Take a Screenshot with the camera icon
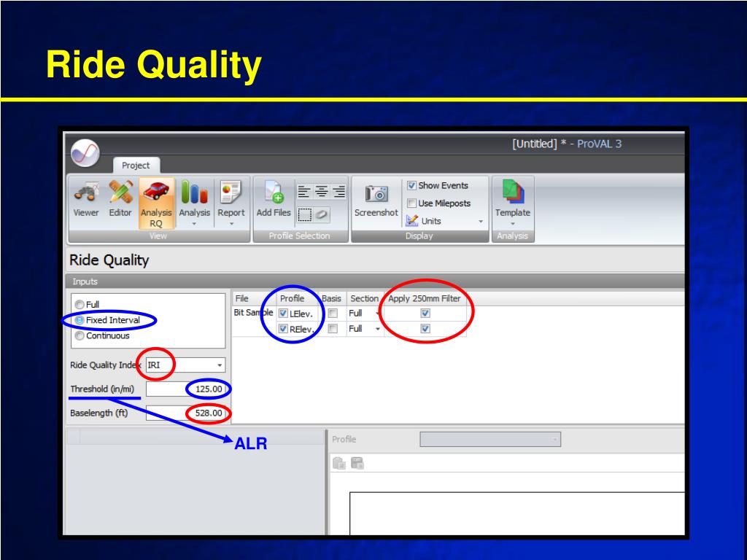The height and width of the screenshot is (560, 747). pyautogui.click(x=376, y=193)
